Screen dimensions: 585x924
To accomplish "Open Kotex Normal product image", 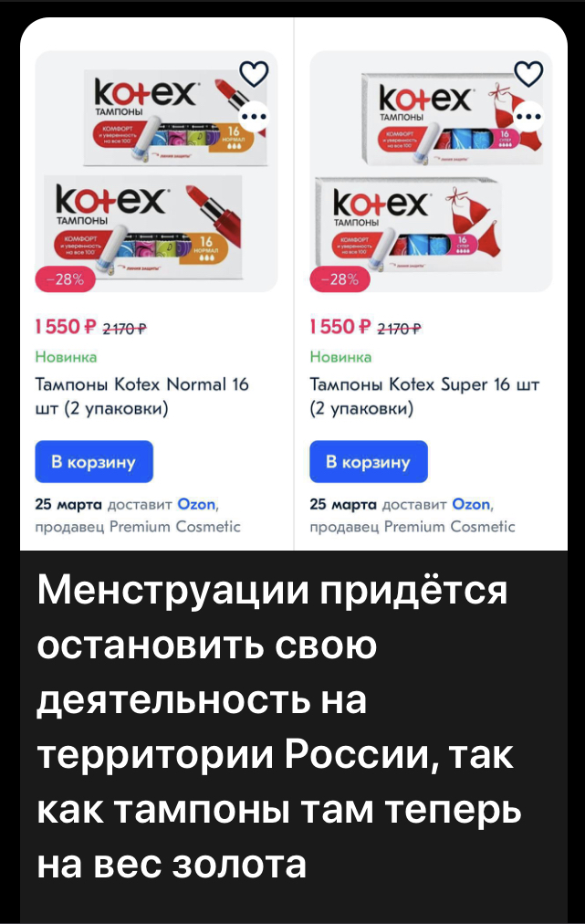I will click(x=156, y=172).
